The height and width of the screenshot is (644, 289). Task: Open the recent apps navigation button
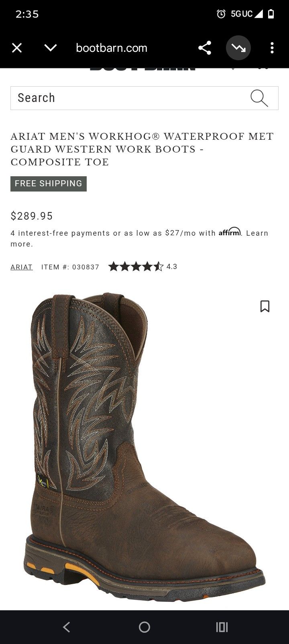tap(222, 627)
